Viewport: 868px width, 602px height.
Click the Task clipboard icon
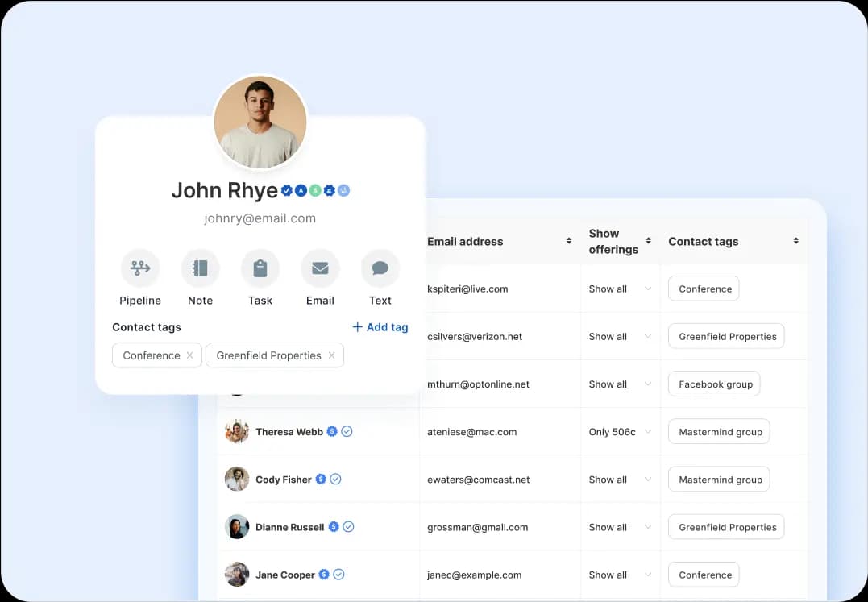(260, 268)
